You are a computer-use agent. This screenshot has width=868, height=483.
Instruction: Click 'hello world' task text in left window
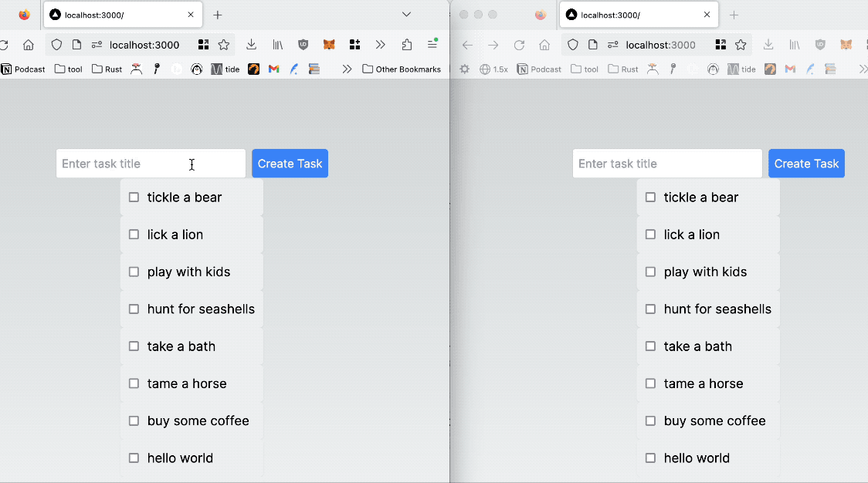point(180,458)
